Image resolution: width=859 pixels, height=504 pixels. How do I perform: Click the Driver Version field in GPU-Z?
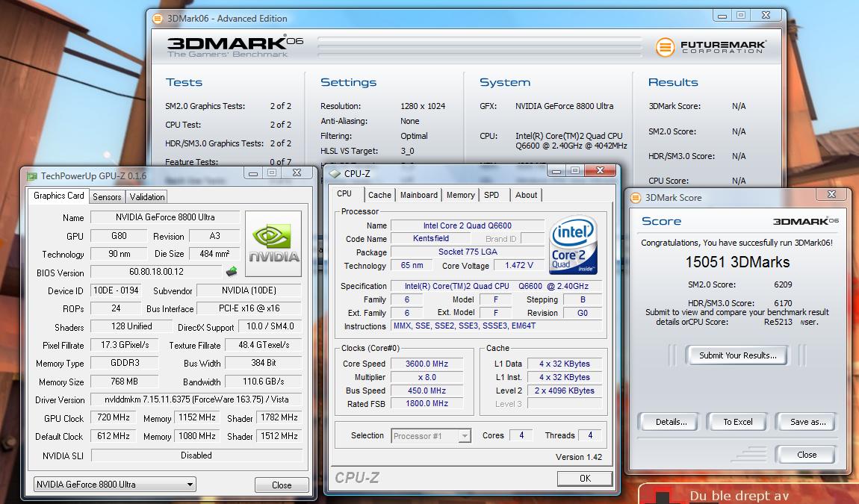tap(196, 399)
